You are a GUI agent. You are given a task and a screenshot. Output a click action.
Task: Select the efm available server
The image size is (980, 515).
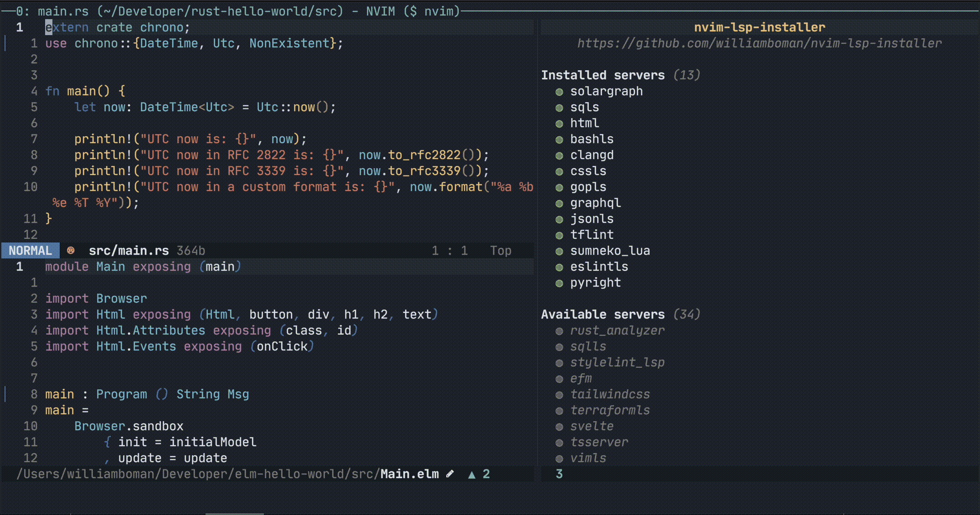(x=581, y=378)
